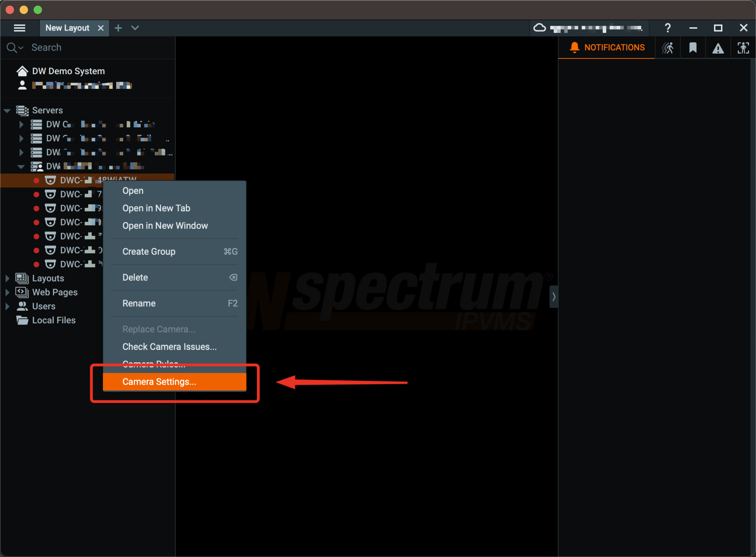Expand the first DW server node

click(x=21, y=124)
